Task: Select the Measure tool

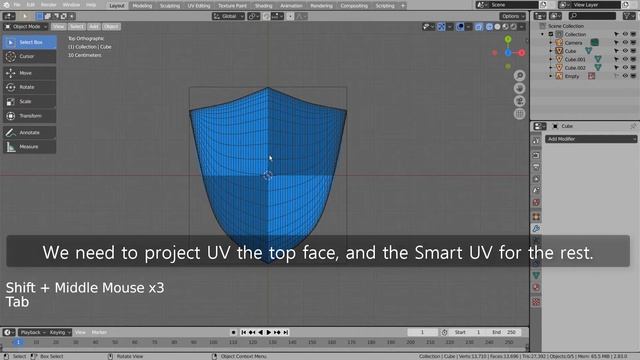Action: [29, 147]
